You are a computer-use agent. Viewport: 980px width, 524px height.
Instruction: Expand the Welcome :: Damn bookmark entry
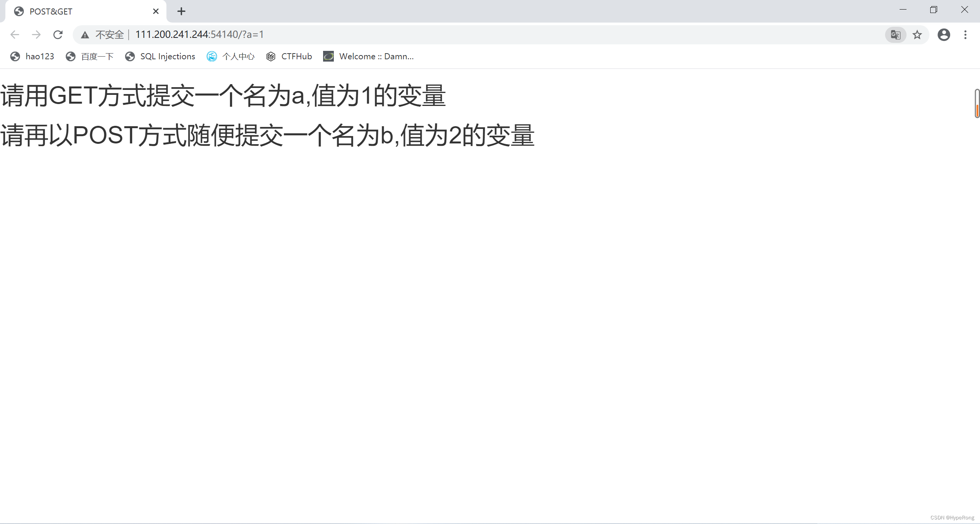click(x=369, y=56)
